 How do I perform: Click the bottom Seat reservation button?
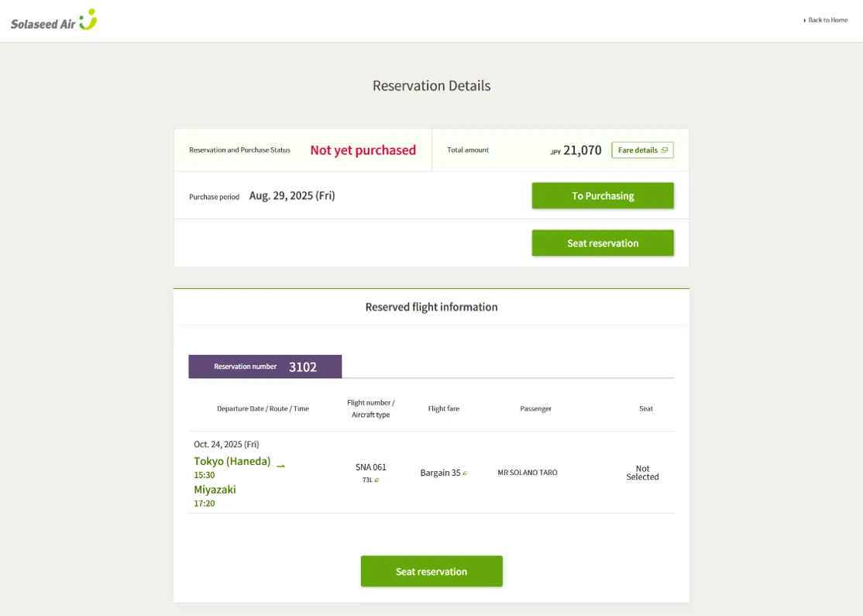pyautogui.click(x=431, y=571)
